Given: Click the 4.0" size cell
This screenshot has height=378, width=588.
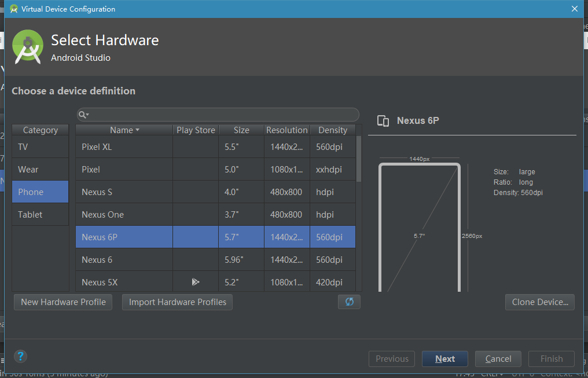Looking at the screenshot, I should click(x=241, y=192).
